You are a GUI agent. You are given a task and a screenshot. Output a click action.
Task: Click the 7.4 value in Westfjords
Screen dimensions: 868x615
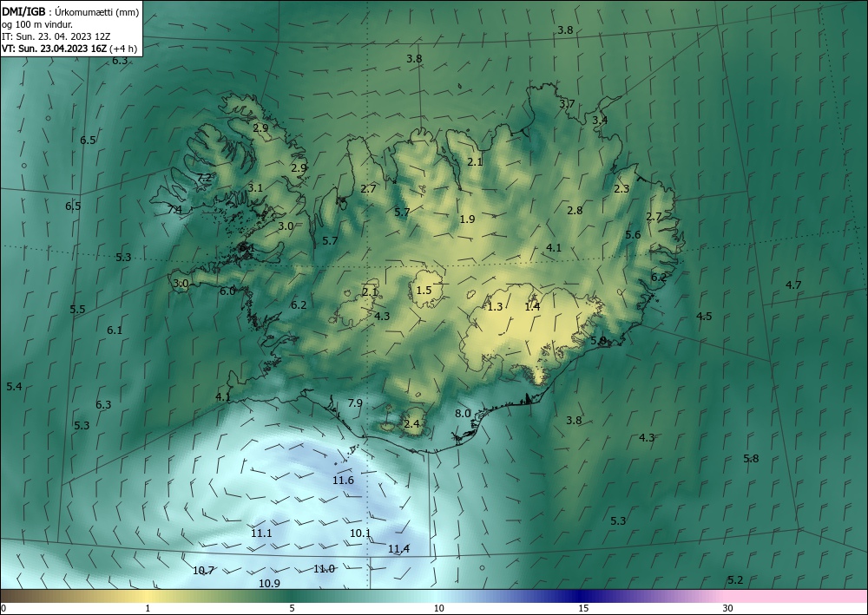tap(174, 209)
